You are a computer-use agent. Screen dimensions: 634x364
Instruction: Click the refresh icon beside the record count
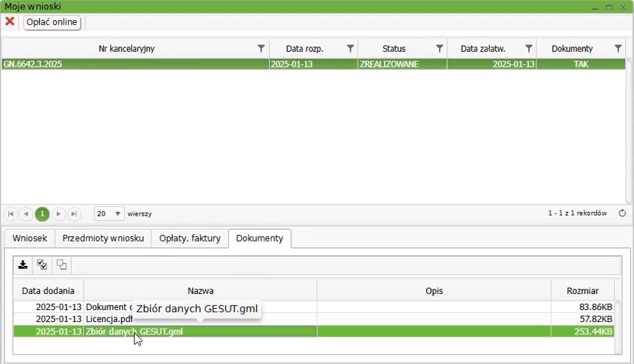pos(622,213)
